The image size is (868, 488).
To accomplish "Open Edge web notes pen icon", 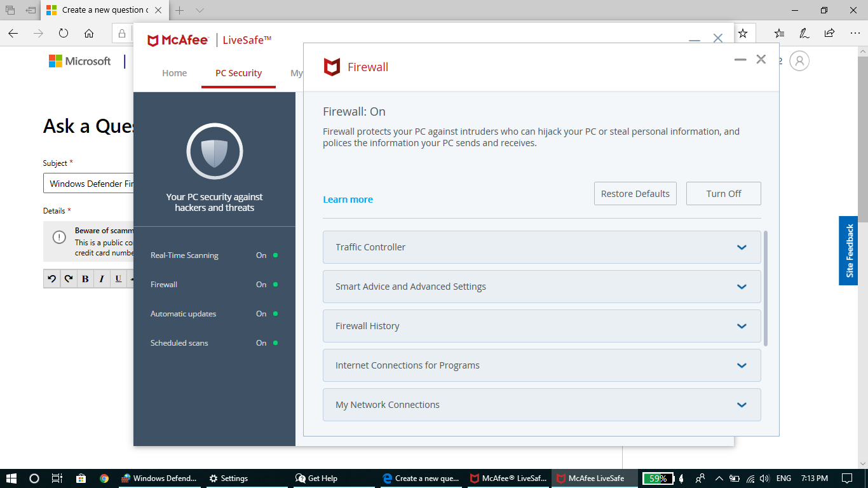I will pyautogui.click(x=804, y=33).
